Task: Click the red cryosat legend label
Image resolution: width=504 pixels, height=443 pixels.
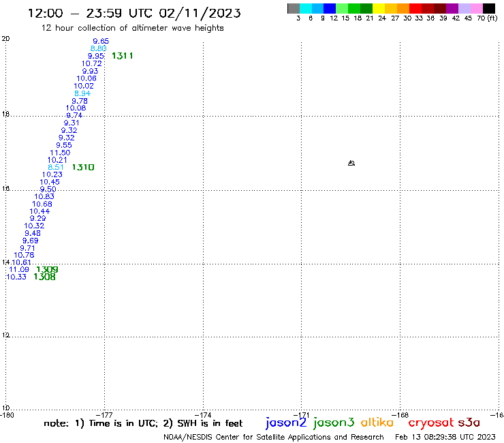Action: 430,423
